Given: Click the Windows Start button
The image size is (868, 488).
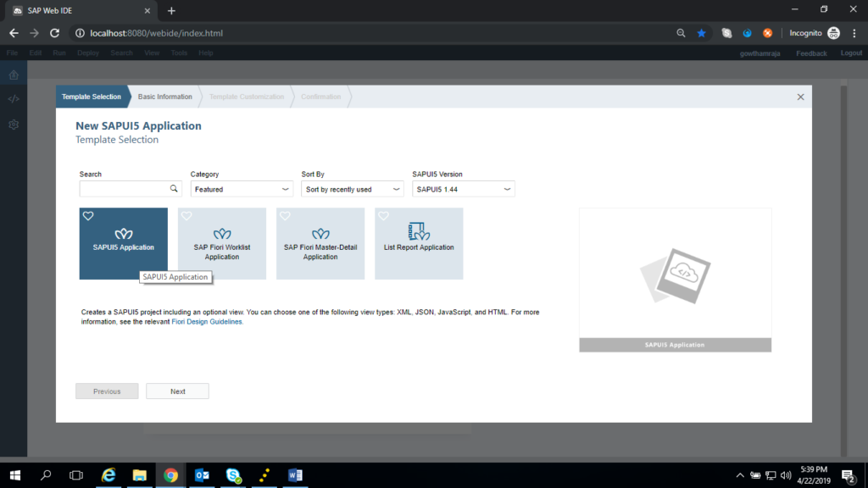Looking at the screenshot, I should click(15, 475).
